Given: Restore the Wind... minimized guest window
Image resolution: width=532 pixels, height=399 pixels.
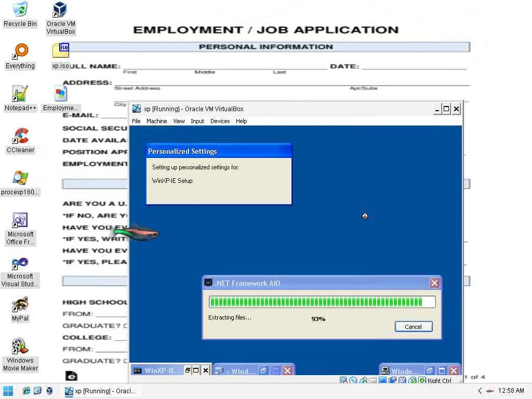Looking at the screenshot, I should [x=263, y=371].
